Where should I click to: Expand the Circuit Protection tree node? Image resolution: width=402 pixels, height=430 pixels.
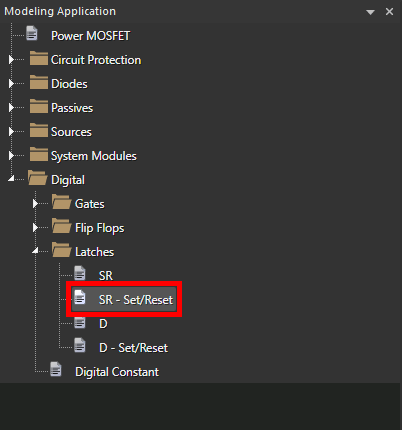coord(11,60)
